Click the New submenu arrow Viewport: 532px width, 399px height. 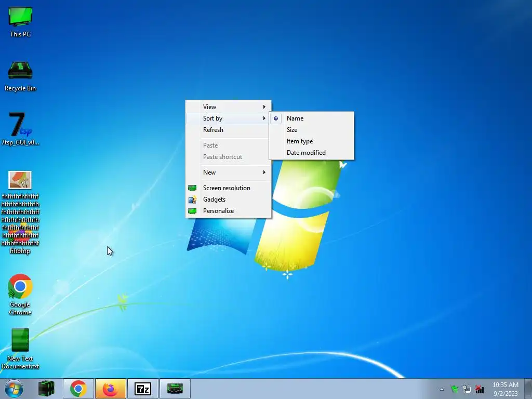(x=264, y=172)
